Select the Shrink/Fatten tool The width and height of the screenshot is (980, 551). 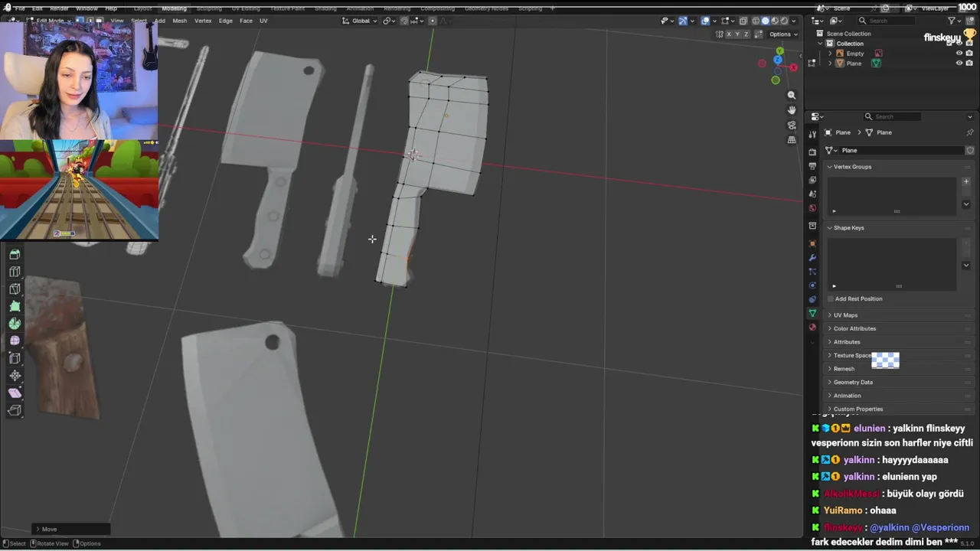click(15, 376)
